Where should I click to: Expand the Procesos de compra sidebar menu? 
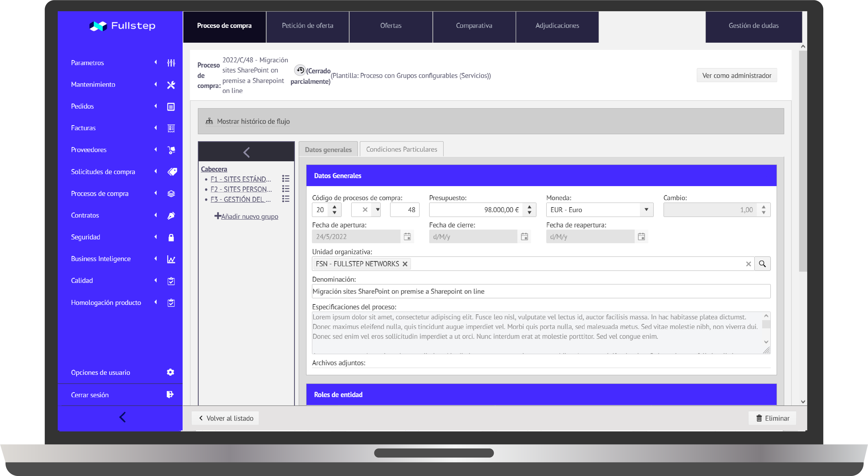click(100, 194)
